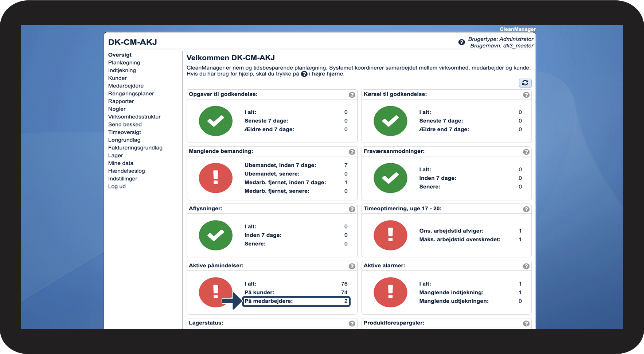
Task: Open Mine data page
Action: 121,163
